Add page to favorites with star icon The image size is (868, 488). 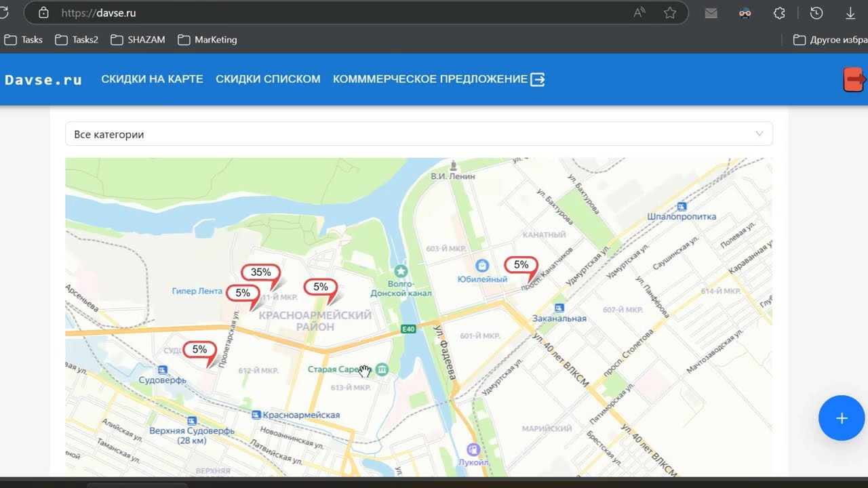(670, 13)
